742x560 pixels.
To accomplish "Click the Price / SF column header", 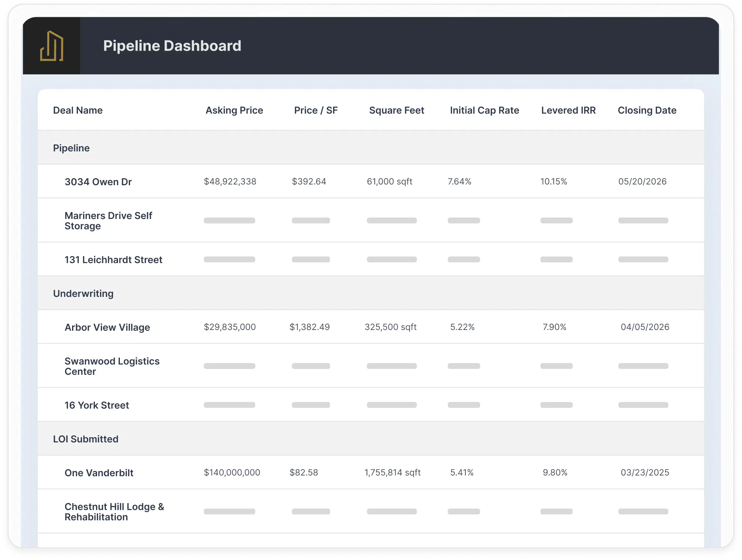I will click(x=316, y=110).
